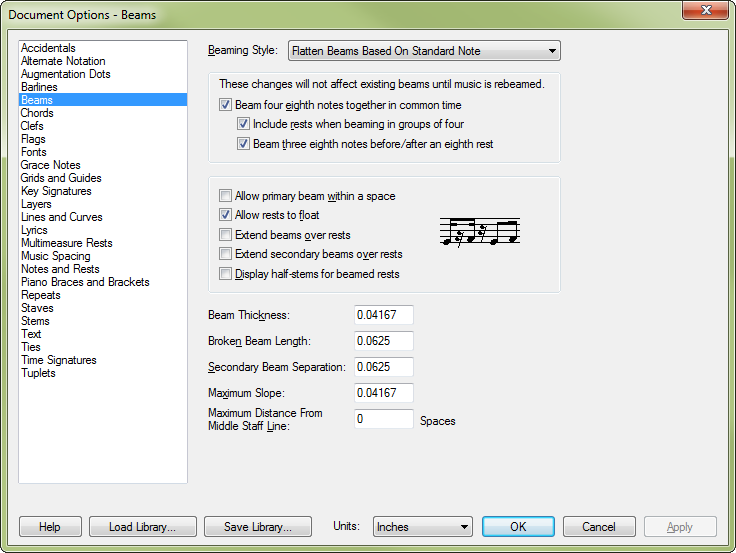This screenshot has height=553, width=736.
Task: Click the Broken Beam Length field
Action: 383,341
